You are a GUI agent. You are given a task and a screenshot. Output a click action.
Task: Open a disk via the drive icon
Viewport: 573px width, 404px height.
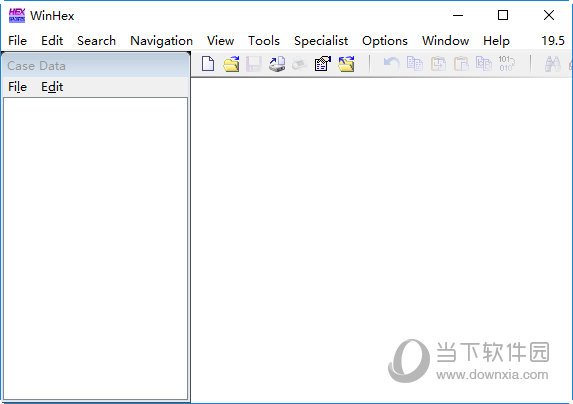coord(277,64)
